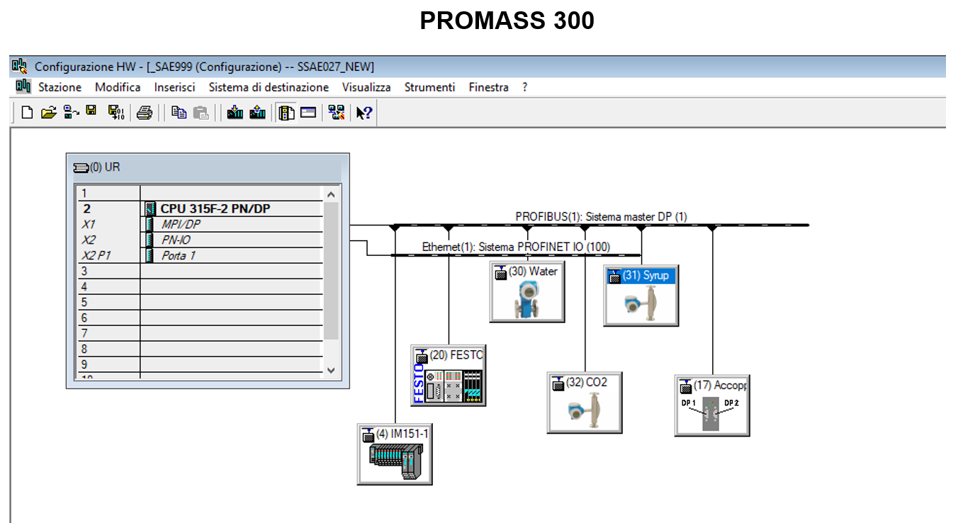Select the (31) Syrup Promass device
Viewport: 980px width, 523px height.
[x=641, y=296]
